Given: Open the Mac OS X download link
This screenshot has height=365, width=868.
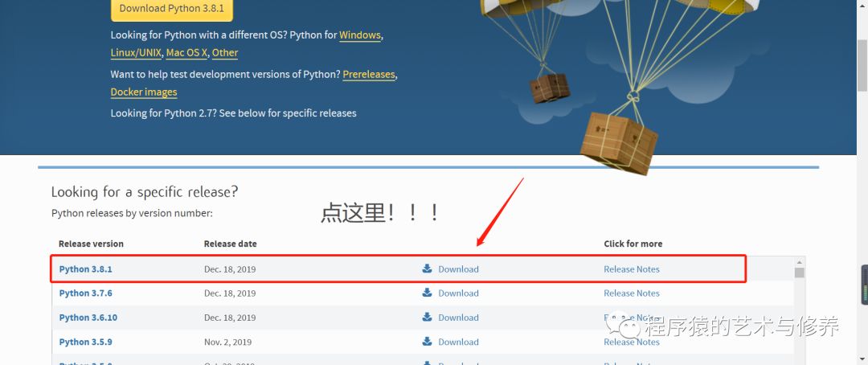Looking at the screenshot, I should pyautogui.click(x=186, y=52).
